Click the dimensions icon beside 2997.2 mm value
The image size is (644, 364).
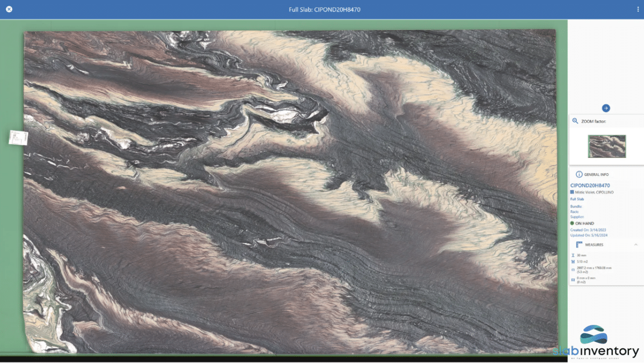pos(573,269)
